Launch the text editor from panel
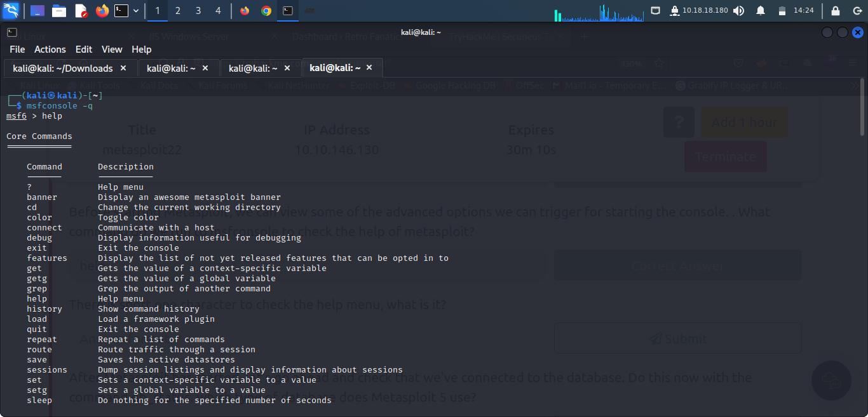868x417 pixels. [81, 11]
